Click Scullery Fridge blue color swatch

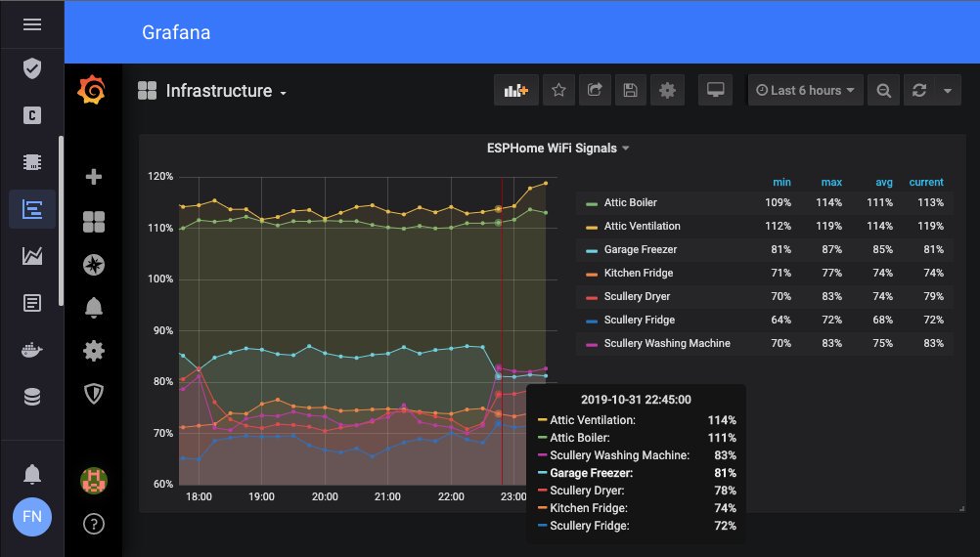click(592, 321)
